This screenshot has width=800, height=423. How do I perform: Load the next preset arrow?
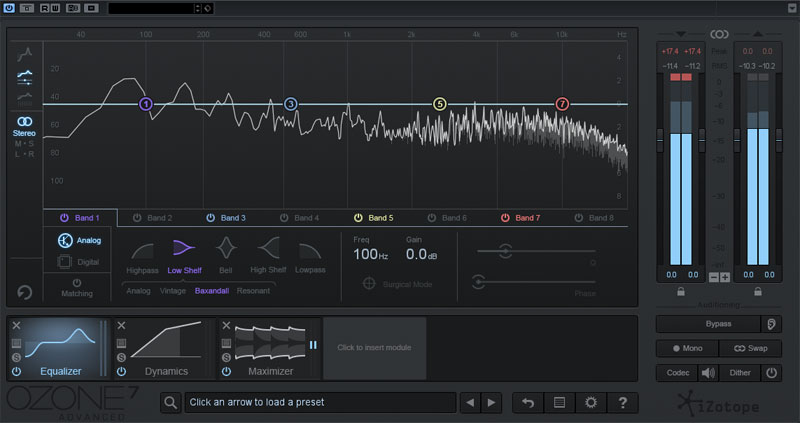[491, 403]
